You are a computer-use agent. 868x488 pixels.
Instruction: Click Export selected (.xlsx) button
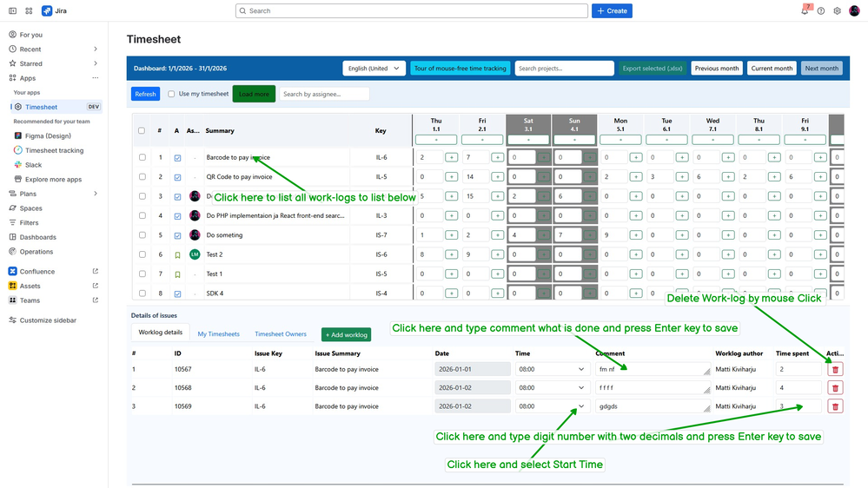(653, 68)
